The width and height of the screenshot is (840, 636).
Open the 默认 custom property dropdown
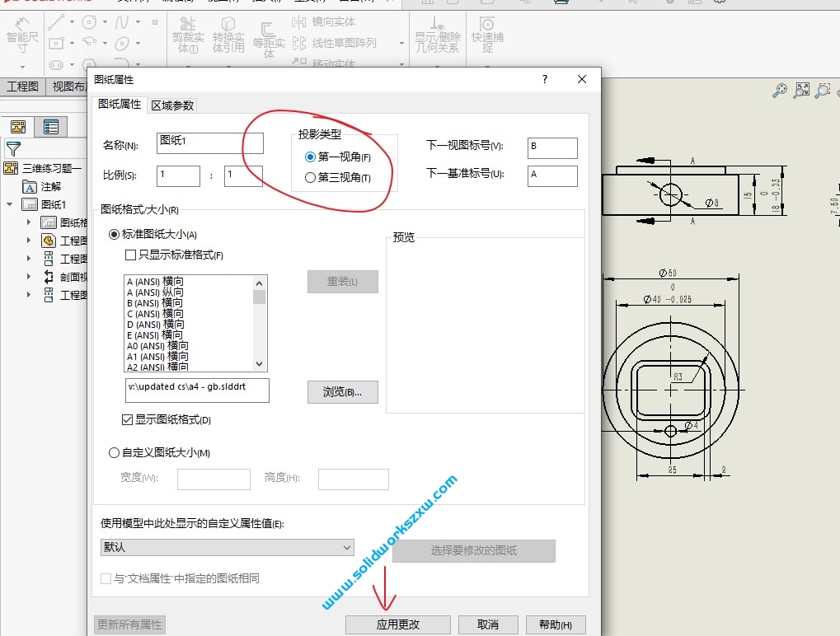pos(227,548)
